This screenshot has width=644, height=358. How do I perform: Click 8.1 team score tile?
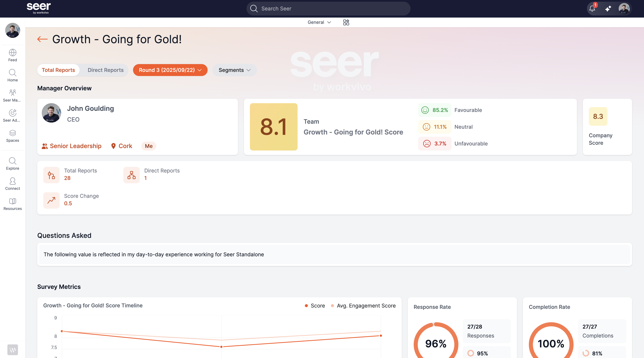click(274, 127)
